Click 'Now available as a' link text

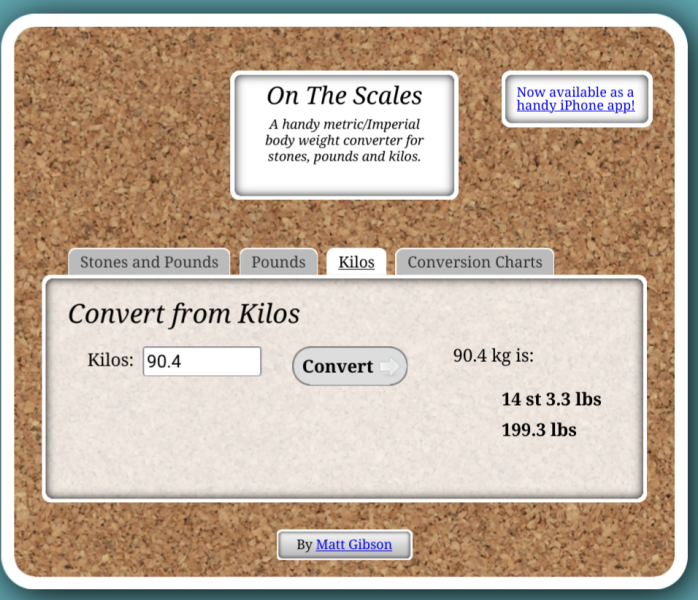coord(575,91)
